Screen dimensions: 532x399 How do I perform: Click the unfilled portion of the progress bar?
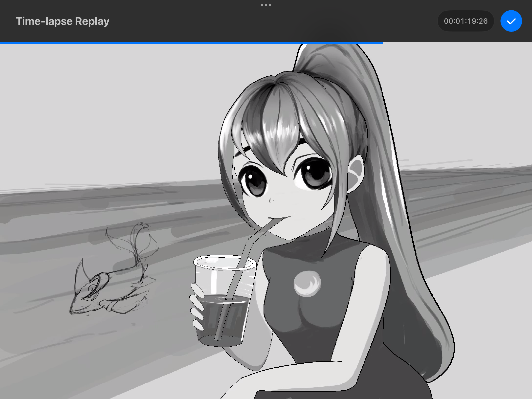456,43
